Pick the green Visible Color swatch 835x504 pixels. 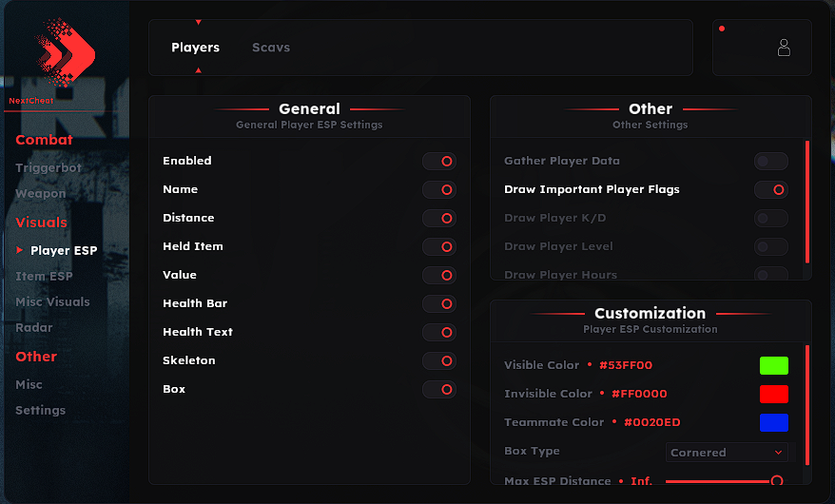tap(774, 366)
